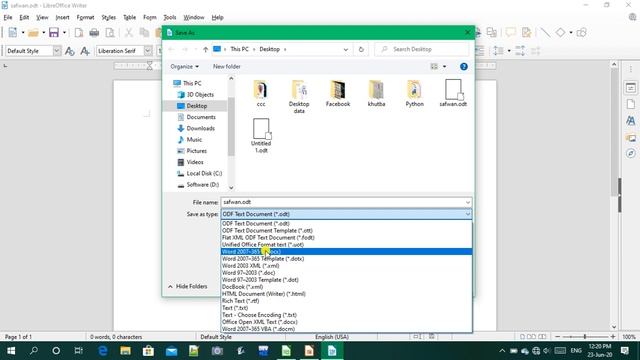Select Text (*.txt) file type
640x360 pixels.
pyautogui.click(x=347, y=308)
